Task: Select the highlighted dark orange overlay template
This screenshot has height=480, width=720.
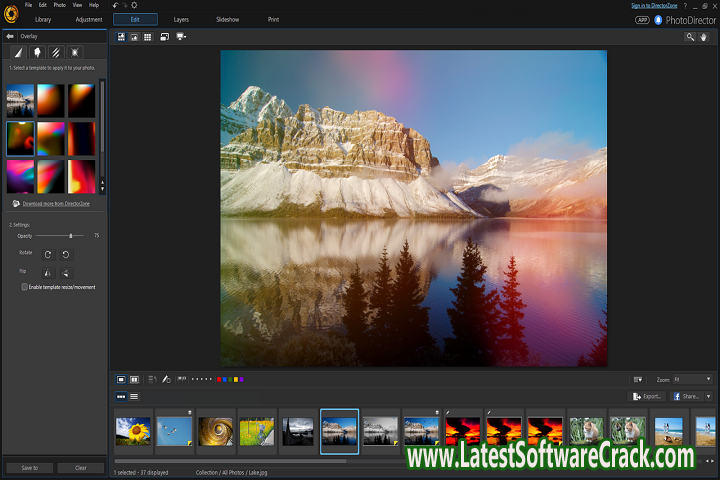Action: (x=20, y=139)
